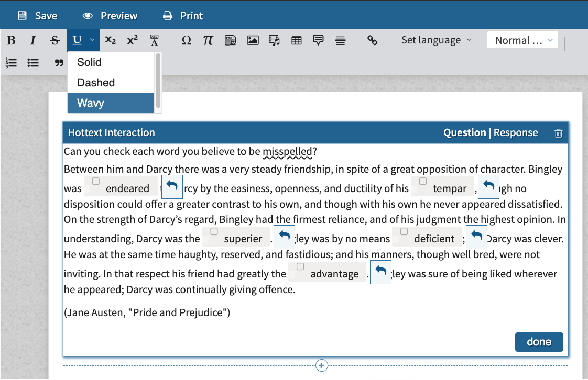
Task: Select the Wavy underline style
Action: pyautogui.click(x=90, y=103)
